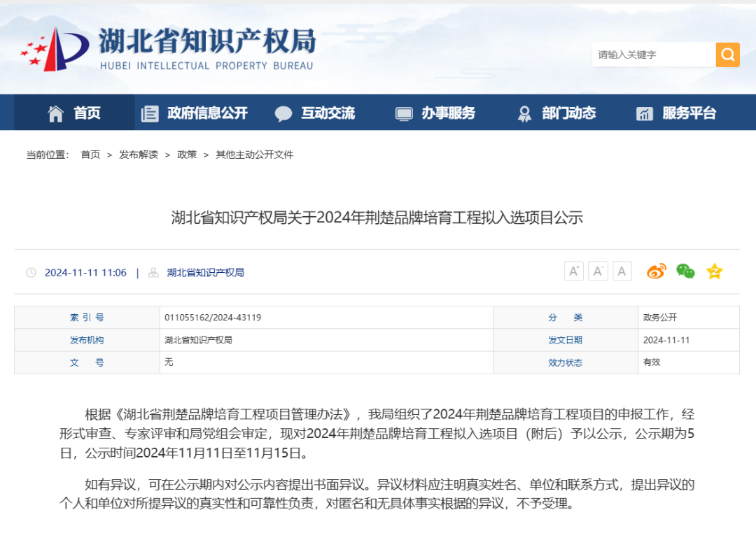The image size is (756, 538).
Task: Click the person icon beside 部门动态
Action: [x=524, y=112]
